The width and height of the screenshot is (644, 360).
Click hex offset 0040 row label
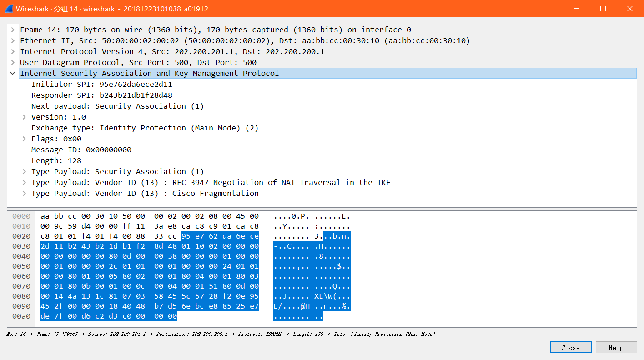point(21,256)
